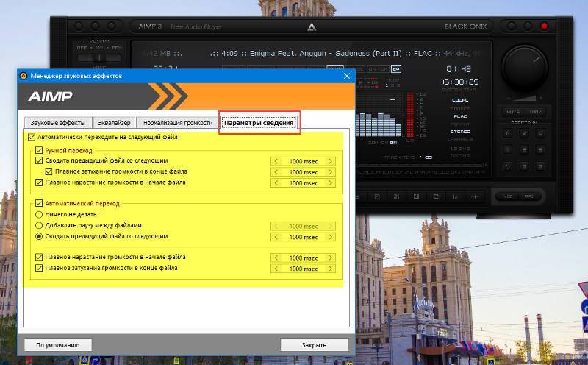Click the dotted grid icon in player bottom bar
The image size is (588, 365).
396,196
